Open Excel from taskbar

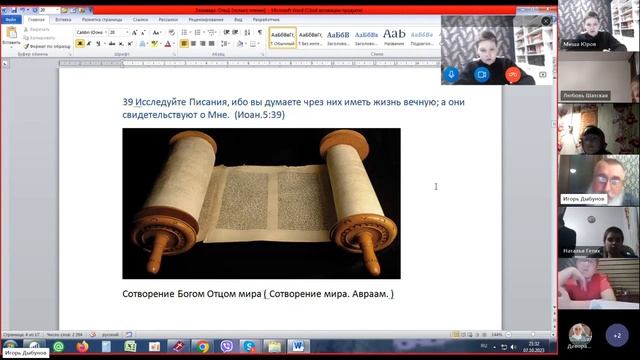pos(130,347)
